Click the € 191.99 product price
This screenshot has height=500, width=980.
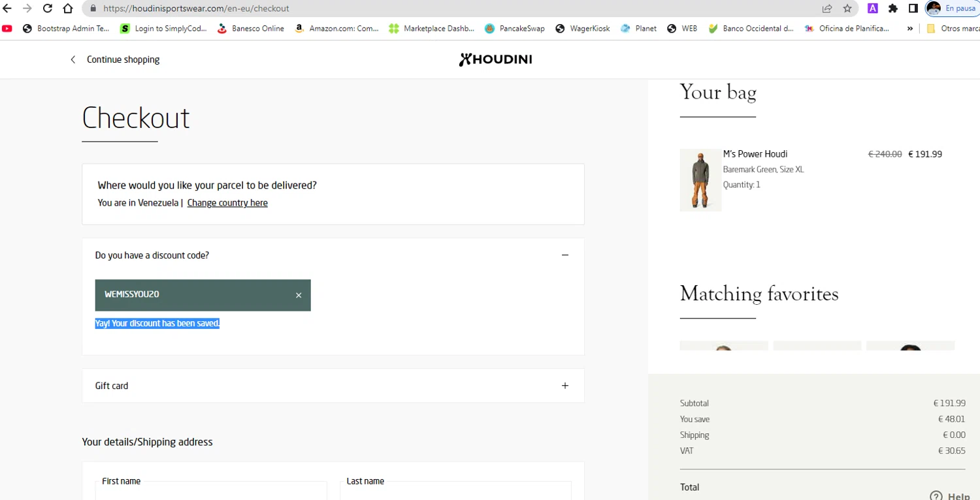pos(925,154)
